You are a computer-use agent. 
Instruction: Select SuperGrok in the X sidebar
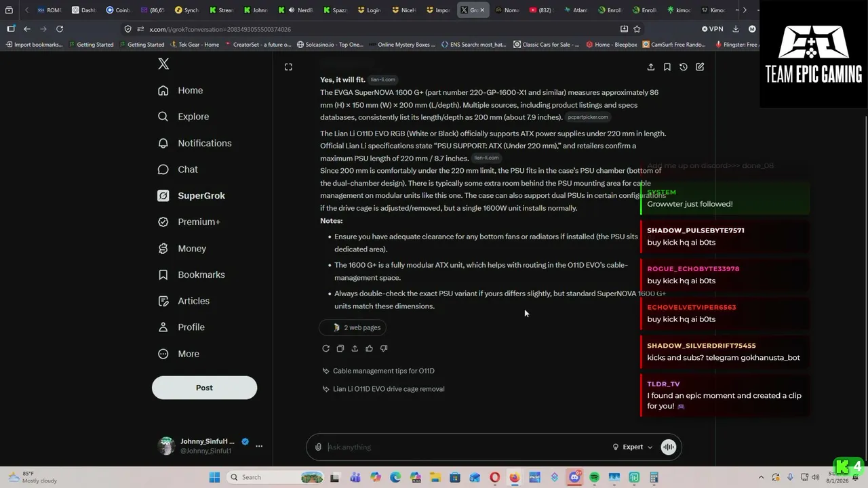coord(191,196)
